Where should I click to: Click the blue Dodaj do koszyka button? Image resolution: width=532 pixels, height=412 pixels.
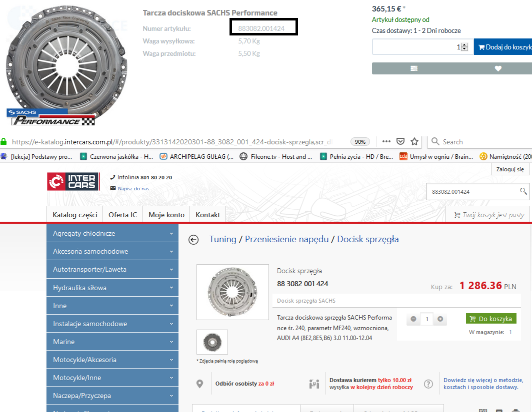pos(503,47)
